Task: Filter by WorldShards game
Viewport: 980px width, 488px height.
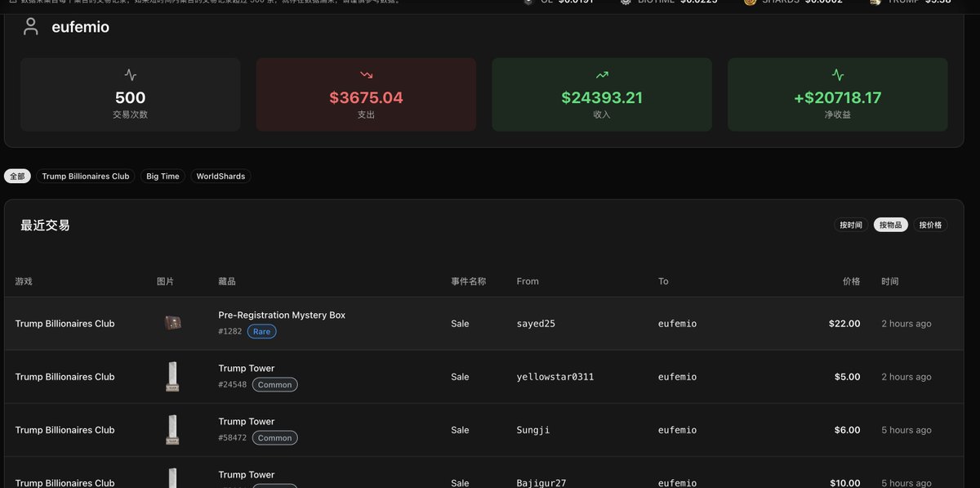Action: tap(220, 176)
